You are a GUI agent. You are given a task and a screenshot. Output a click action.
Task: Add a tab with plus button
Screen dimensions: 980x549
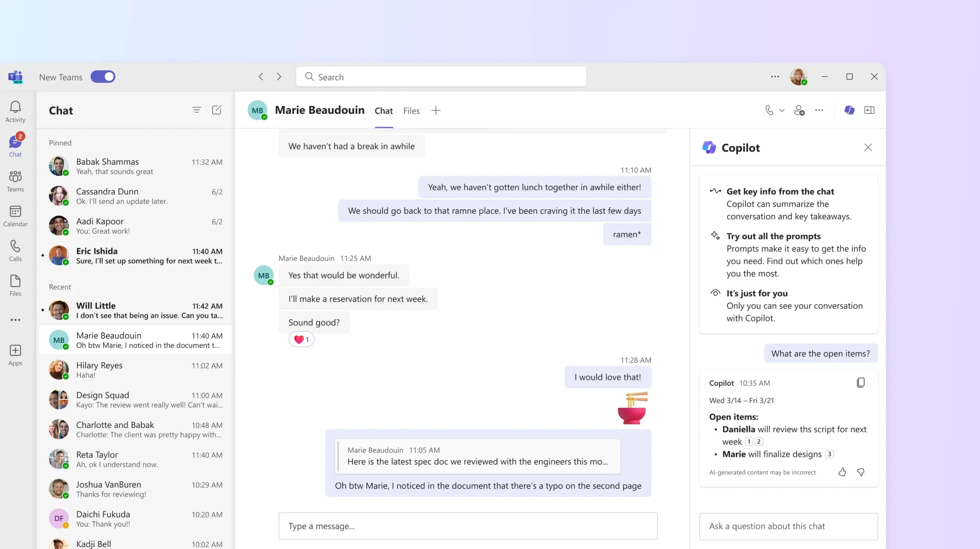click(436, 111)
